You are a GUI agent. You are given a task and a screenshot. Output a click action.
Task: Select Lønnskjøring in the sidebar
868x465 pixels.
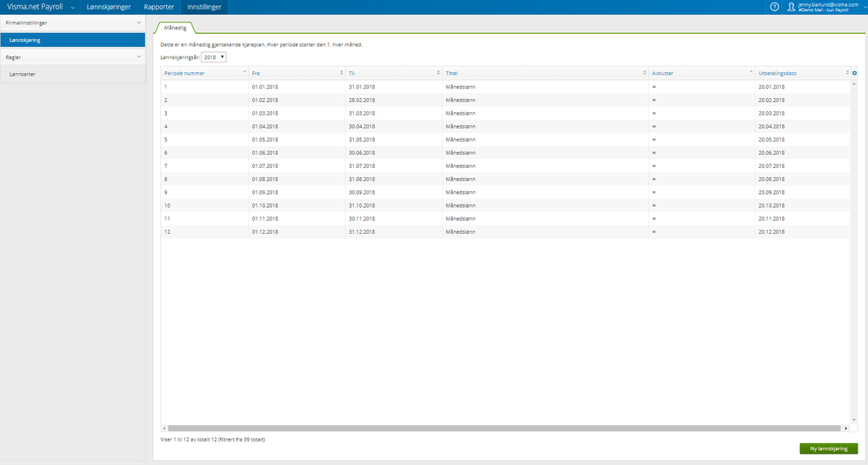click(72, 40)
